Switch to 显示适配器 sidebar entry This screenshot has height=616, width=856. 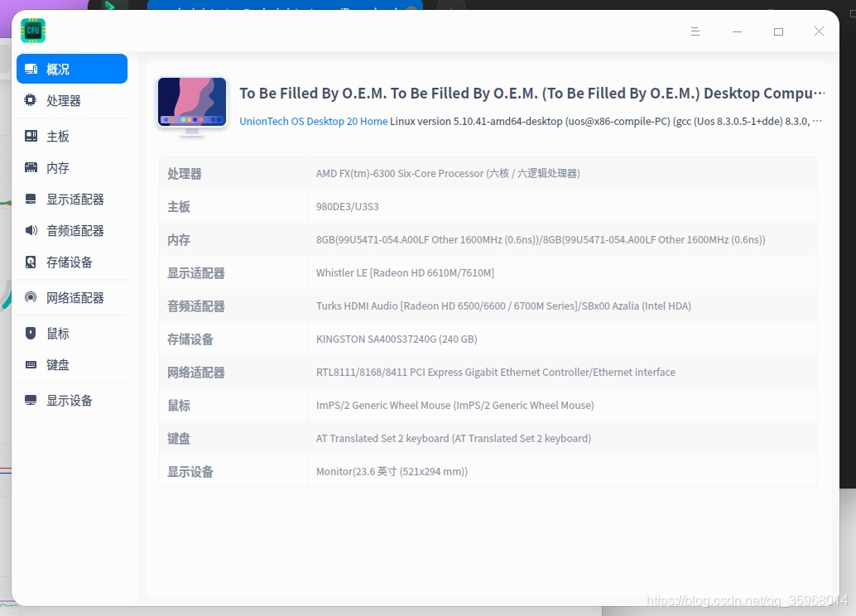(x=72, y=200)
